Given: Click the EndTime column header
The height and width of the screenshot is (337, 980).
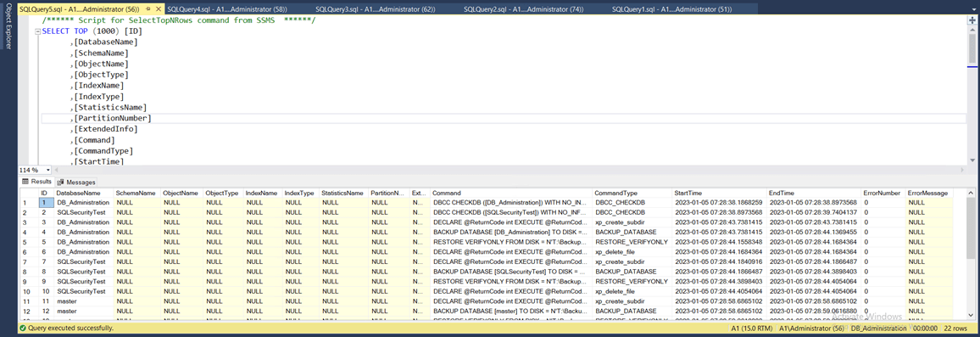Looking at the screenshot, I should point(814,193).
